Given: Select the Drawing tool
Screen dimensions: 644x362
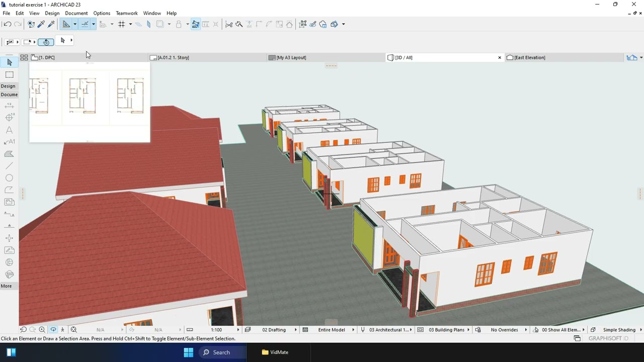Looking at the screenshot, I should coord(9,202).
